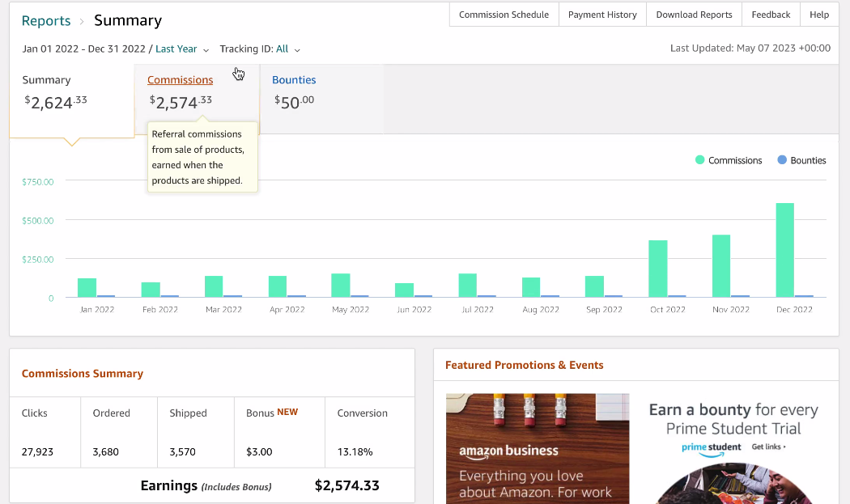This screenshot has width=850, height=504.
Task: Click the May 2022 green bar
Action: point(341,286)
